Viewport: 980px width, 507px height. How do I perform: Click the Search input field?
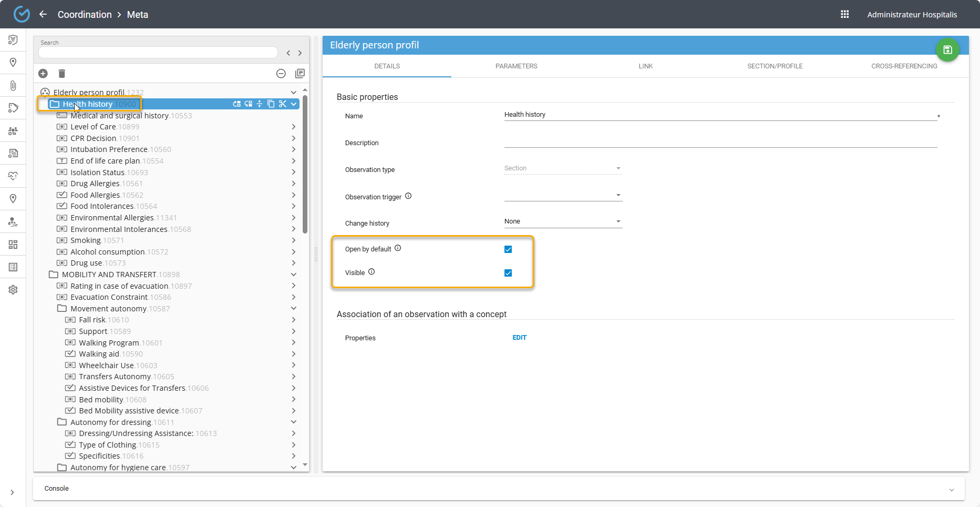[x=158, y=53]
